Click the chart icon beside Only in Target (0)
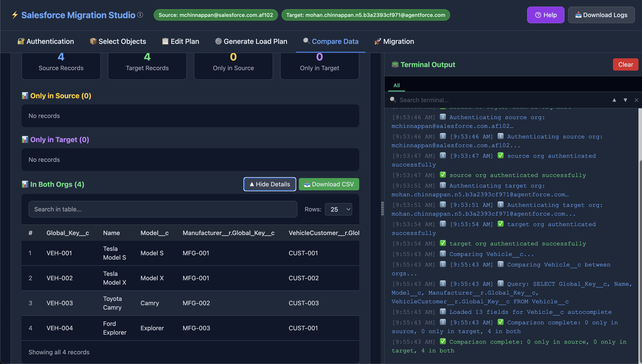The height and width of the screenshot is (364, 642). (25, 139)
